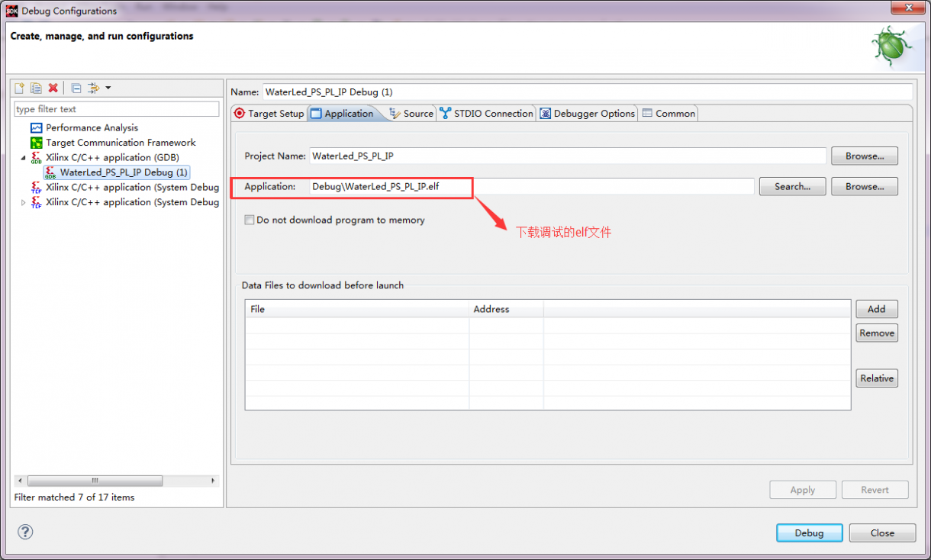Screen dimensions: 931x560
Task: Switch to the Target Setup tab
Action: tap(269, 113)
